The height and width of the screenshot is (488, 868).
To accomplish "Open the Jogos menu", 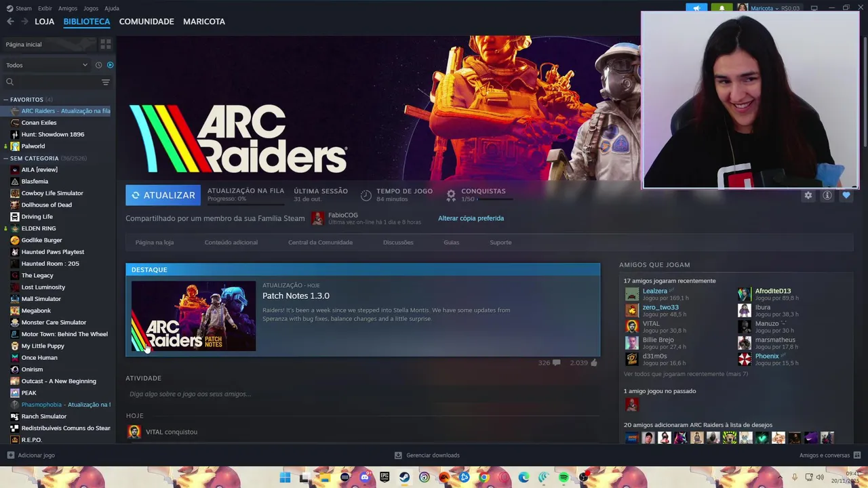I will 91,8.
